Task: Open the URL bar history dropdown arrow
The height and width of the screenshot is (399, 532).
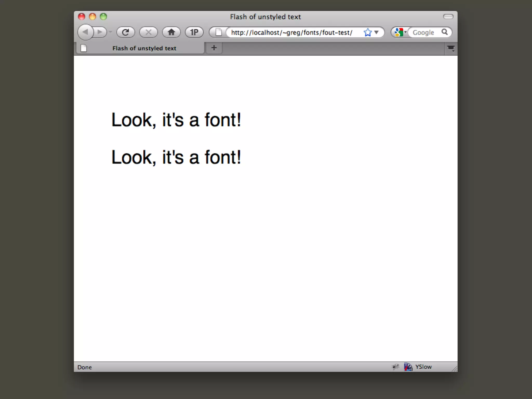Action: (376, 32)
